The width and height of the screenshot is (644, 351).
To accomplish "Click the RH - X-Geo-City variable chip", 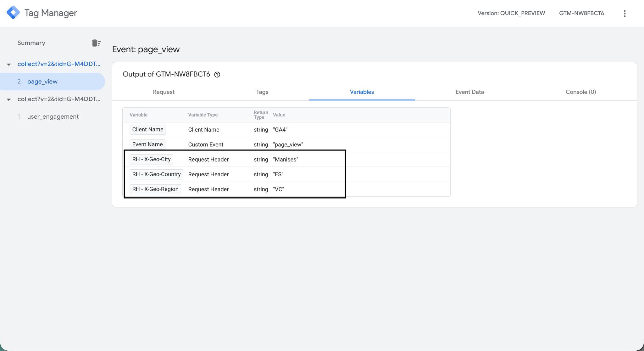I will point(151,159).
